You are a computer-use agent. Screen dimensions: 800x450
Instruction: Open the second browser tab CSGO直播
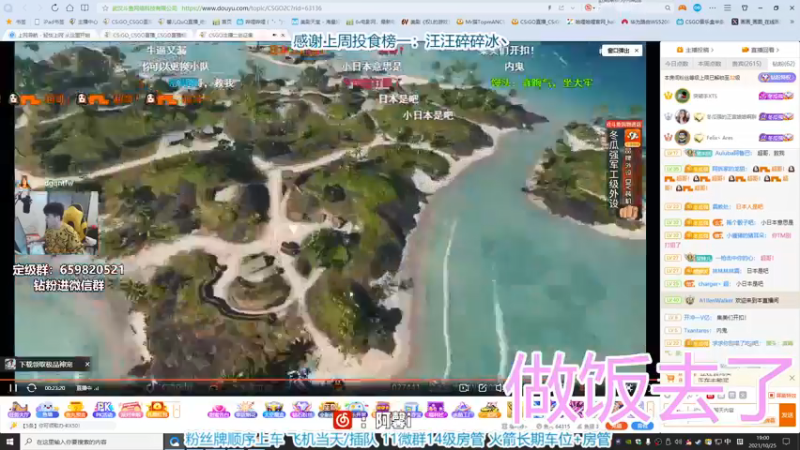tap(145, 35)
